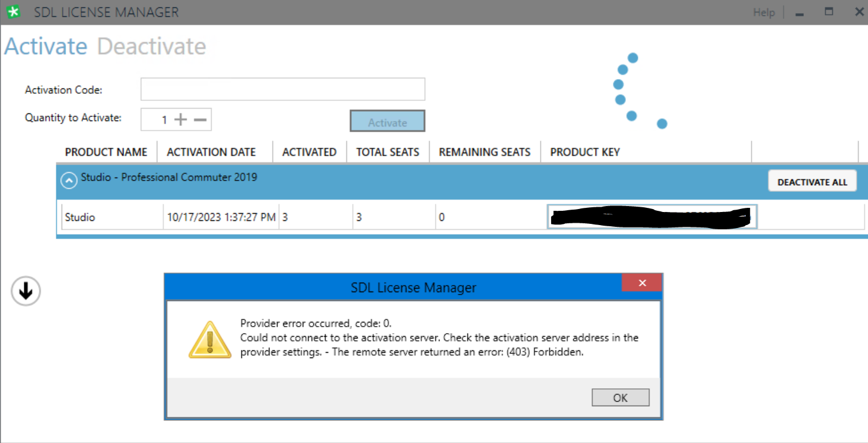Click OK in the error dialog
Image resolution: width=868 pixels, height=443 pixels.
[621, 398]
